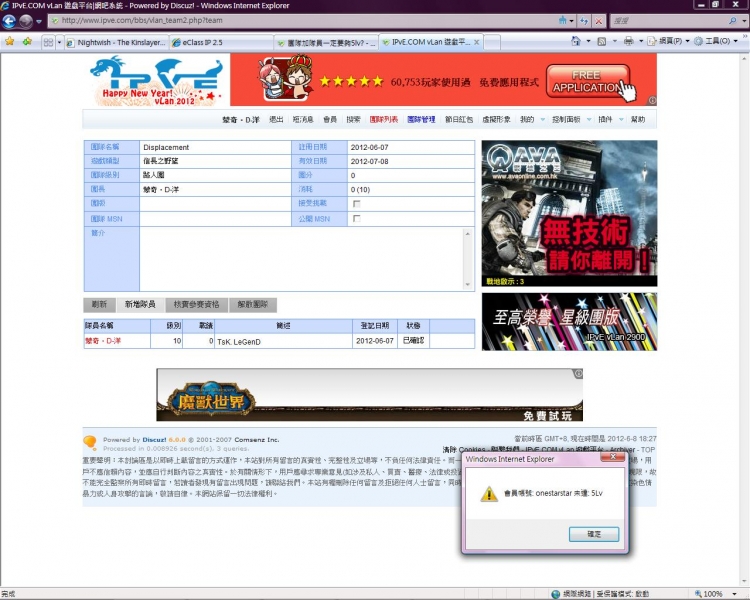Click the 新增隊員 add member button

coord(140,305)
